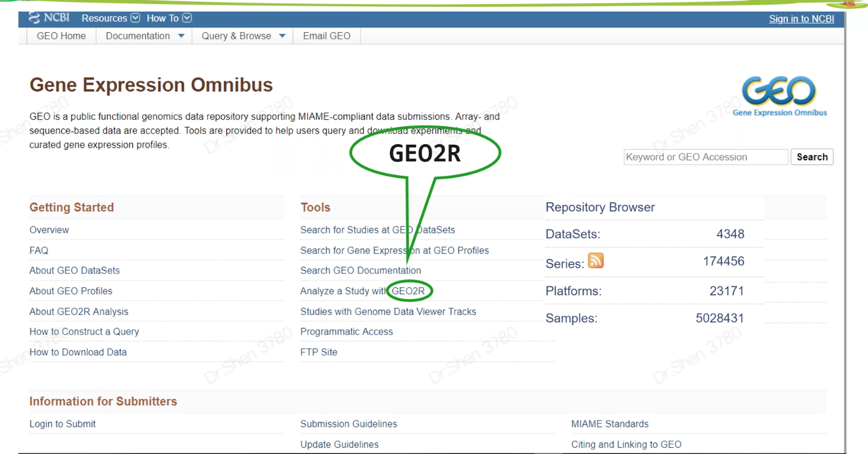Open Citing and Linking to GEO link
The width and height of the screenshot is (868, 454).
(626, 445)
